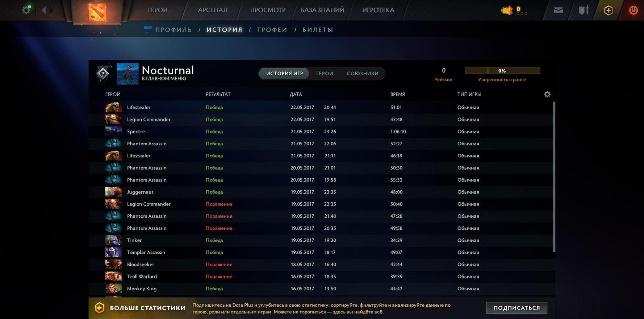Click the back navigation arrow
644x319 pixels.
click(x=44, y=10)
